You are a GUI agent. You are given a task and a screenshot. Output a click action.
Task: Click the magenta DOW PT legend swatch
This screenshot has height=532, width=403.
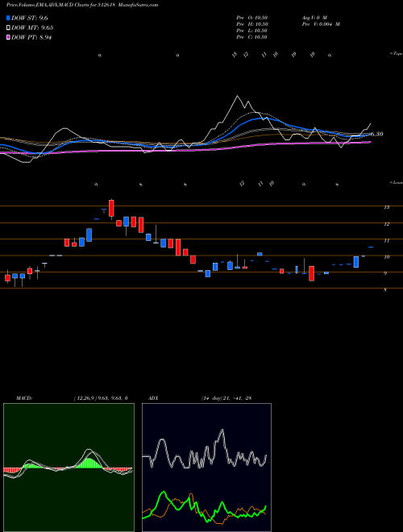pos(8,38)
